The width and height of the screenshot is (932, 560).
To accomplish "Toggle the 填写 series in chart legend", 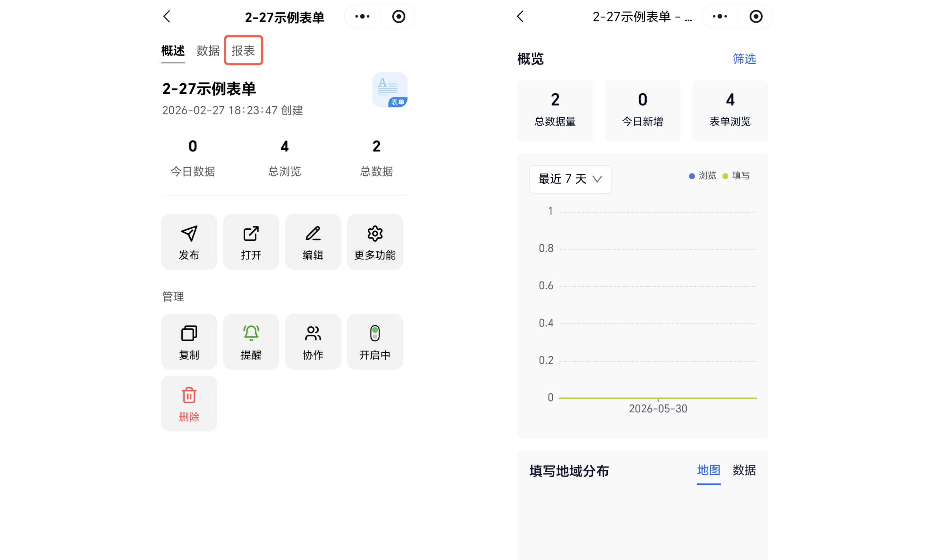I will pyautogui.click(x=736, y=176).
